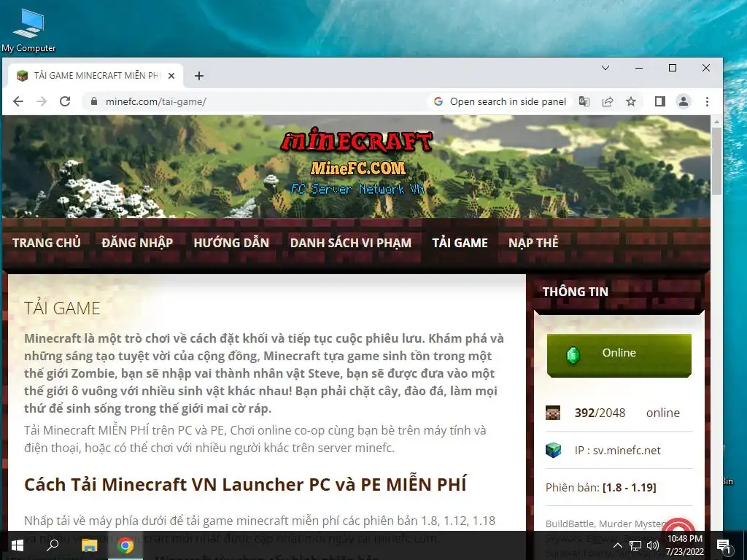
Task: Select TẢI GAME menu item
Action: [460, 243]
